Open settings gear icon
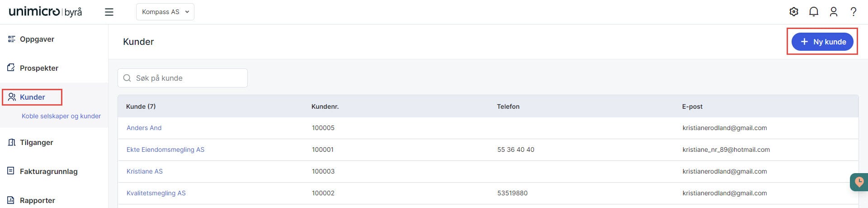This screenshot has width=868, height=208. [793, 12]
